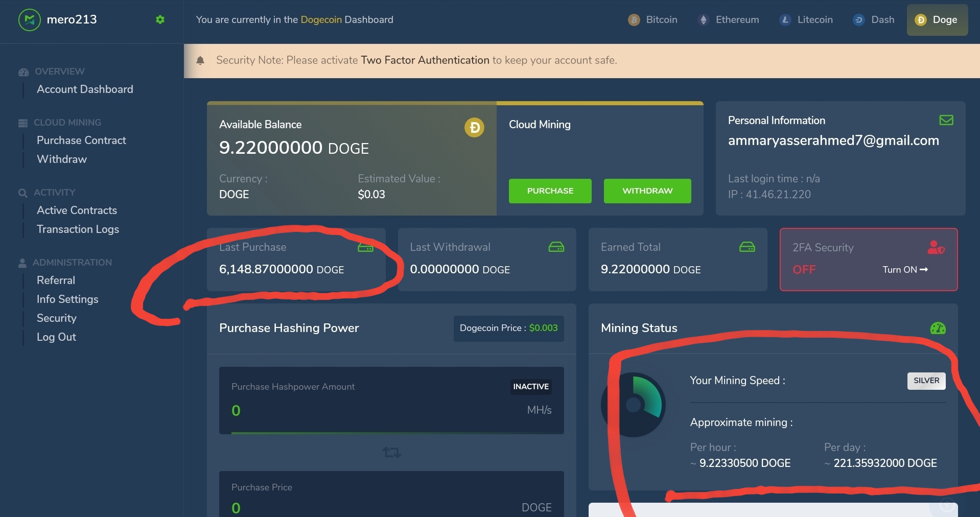This screenshot has width=980, height=517.
Task: Open Security in the sidebar
Action: coord(57,318)
